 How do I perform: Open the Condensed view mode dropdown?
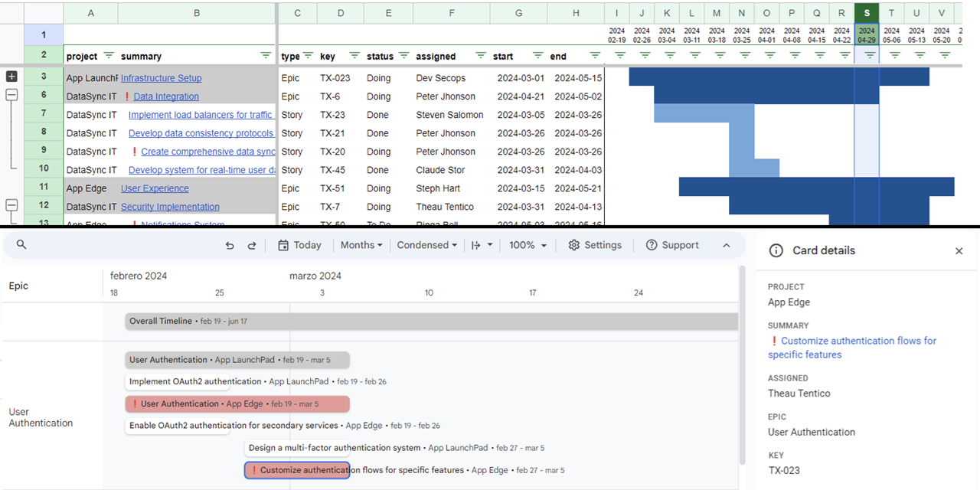coord(426,245)
